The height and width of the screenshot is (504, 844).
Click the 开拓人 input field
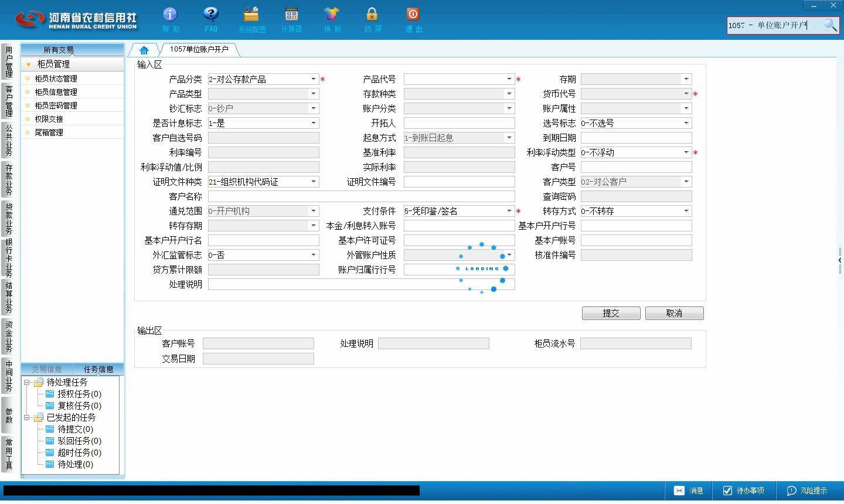[x=460, y=123]
